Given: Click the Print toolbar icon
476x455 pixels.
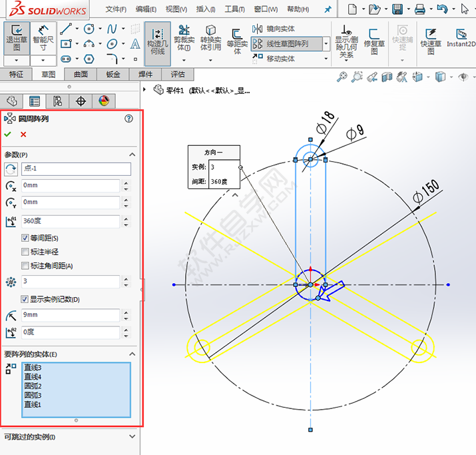Looking at the screenshot, I should tap(420, 9).
